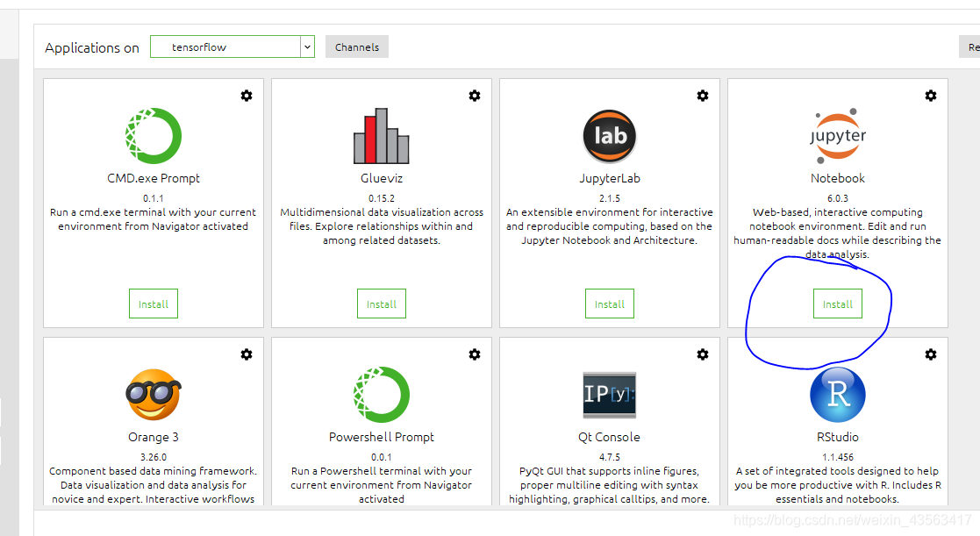This screenshot has width=980, height=536.
Task: Click the Powershell Prompt green ring logo
Action: pyautogui.click(x=382, y=394)
